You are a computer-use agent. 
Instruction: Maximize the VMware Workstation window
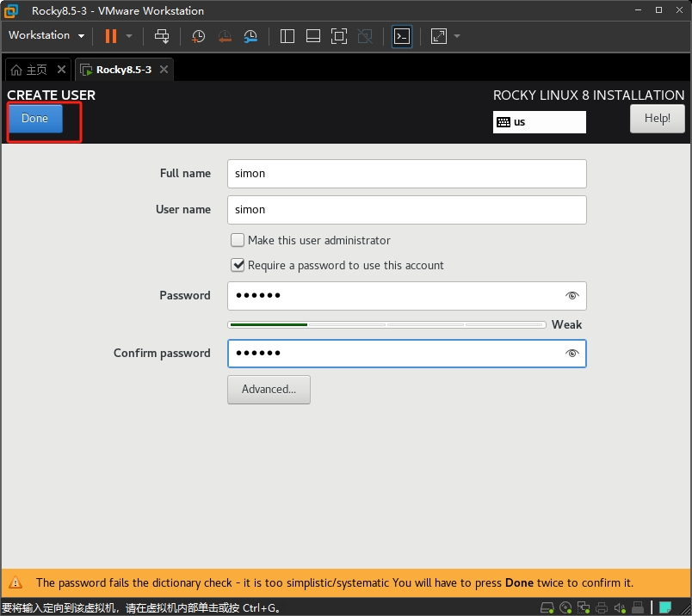point(659,10)
